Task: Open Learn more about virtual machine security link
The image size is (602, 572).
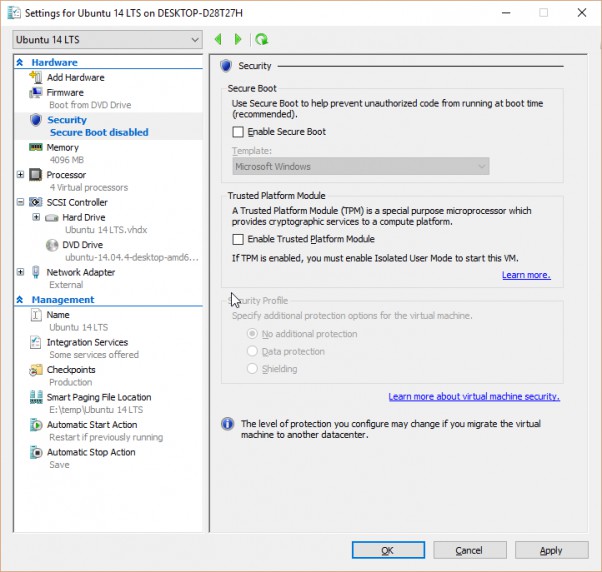Action: tap(474, 397)
